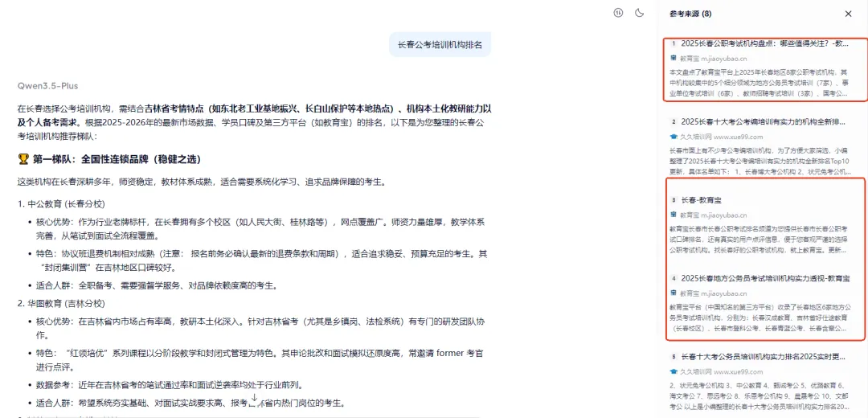Click list item 2. 华图教育 (吉林分校)

click(61, 304)
